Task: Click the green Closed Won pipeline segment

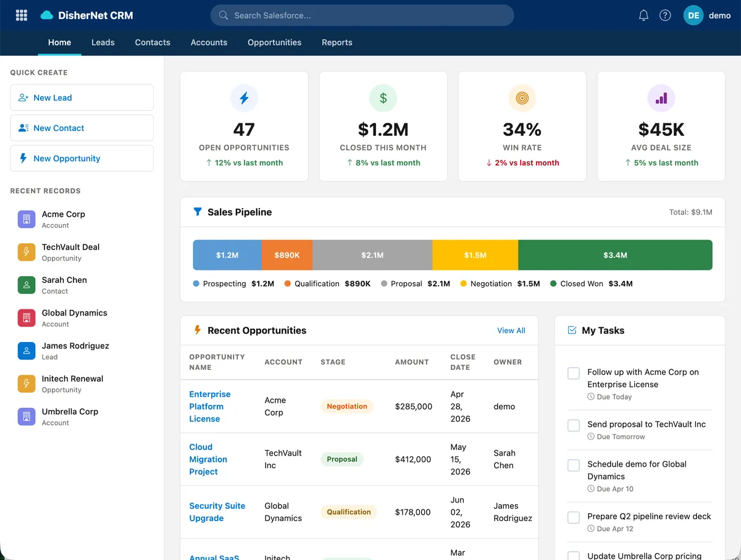Action: pos(615,255)
